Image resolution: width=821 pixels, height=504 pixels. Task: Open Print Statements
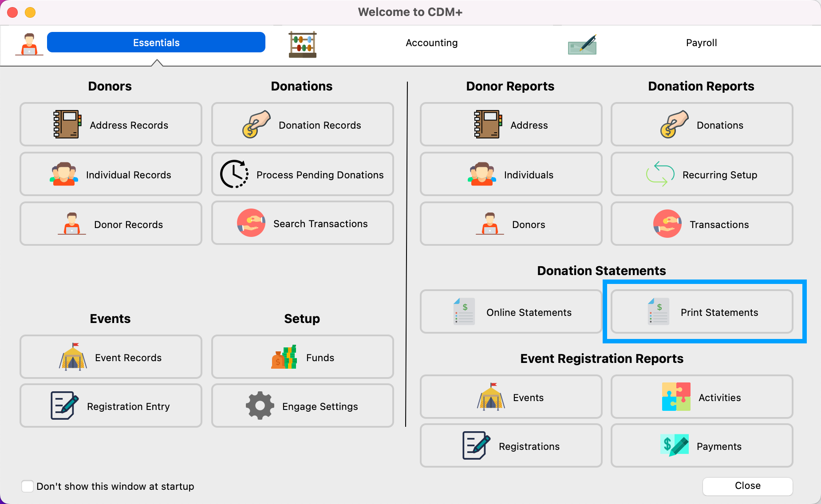coord(702,312)
